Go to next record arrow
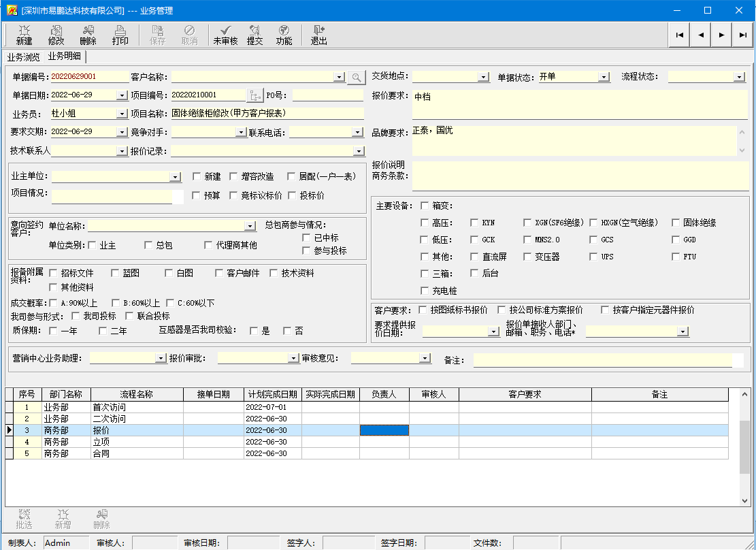The image size is (756, 550). (721, 35)
